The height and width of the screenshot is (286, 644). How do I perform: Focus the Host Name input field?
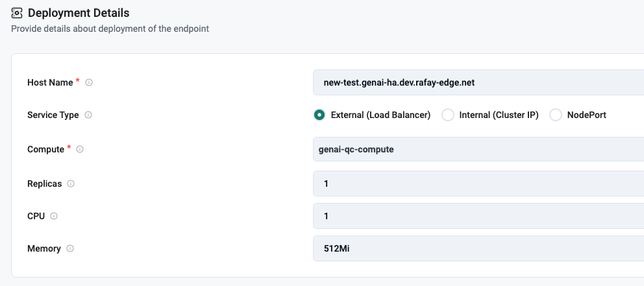pos(478,82)
